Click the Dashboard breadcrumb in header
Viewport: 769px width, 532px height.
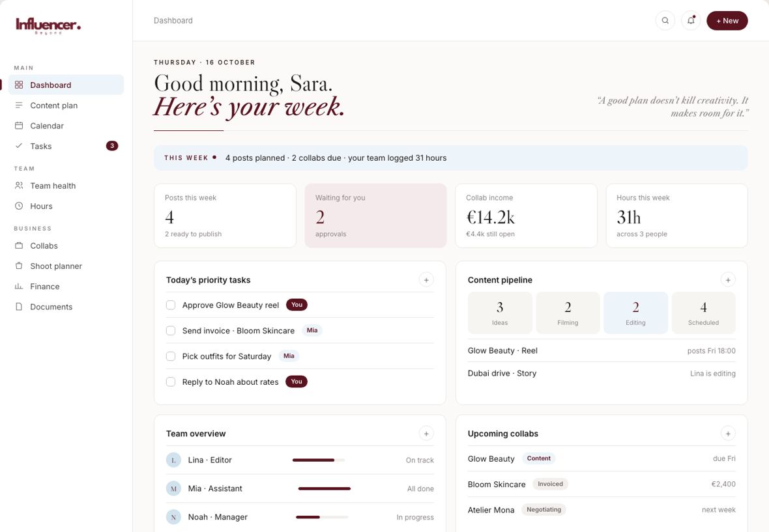pos(173,21)
